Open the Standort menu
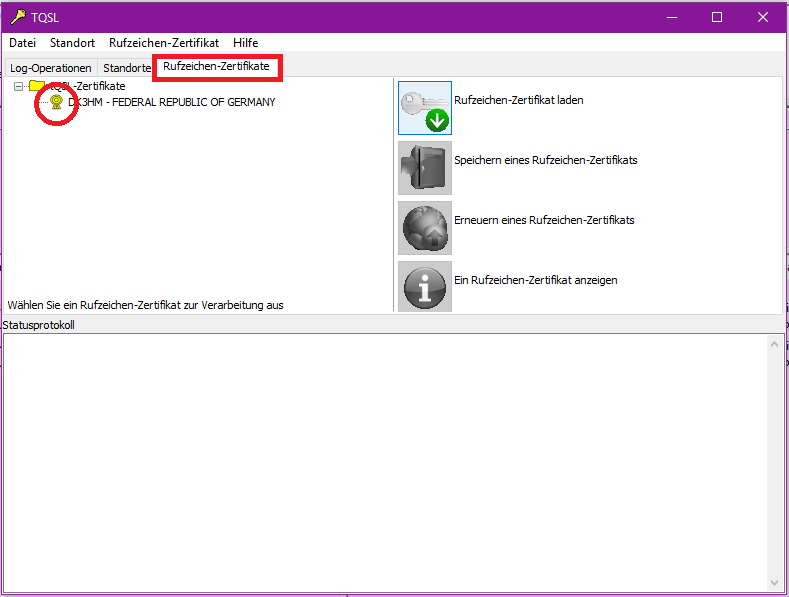The image size is (789, 597). click(72, 43)
